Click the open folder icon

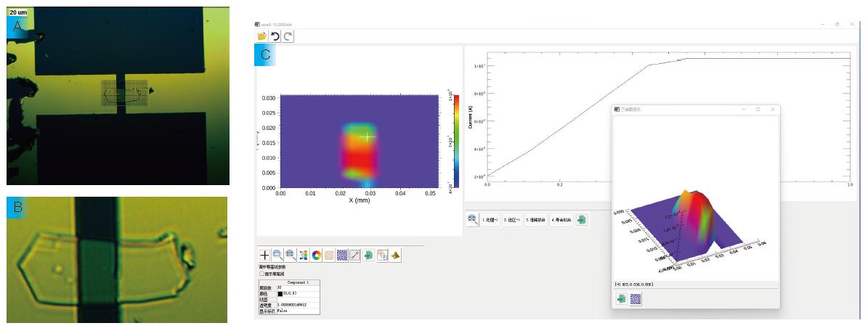(x=261, y=36)
